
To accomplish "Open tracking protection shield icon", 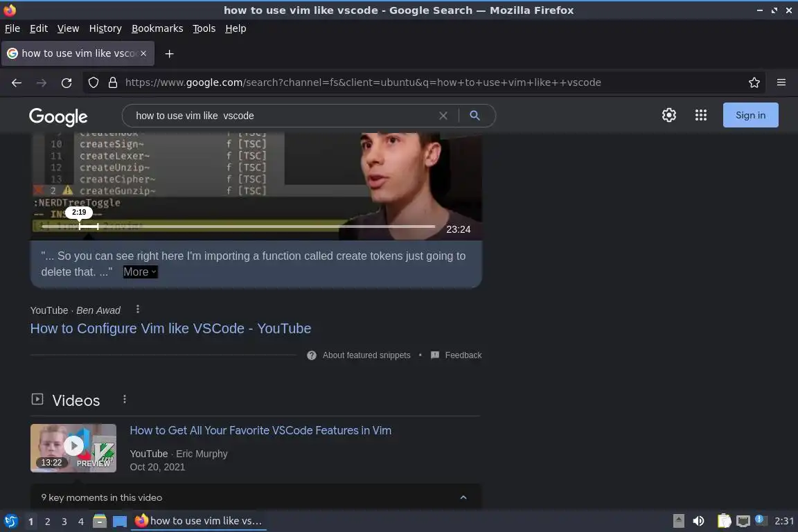I will click(93, 82).
